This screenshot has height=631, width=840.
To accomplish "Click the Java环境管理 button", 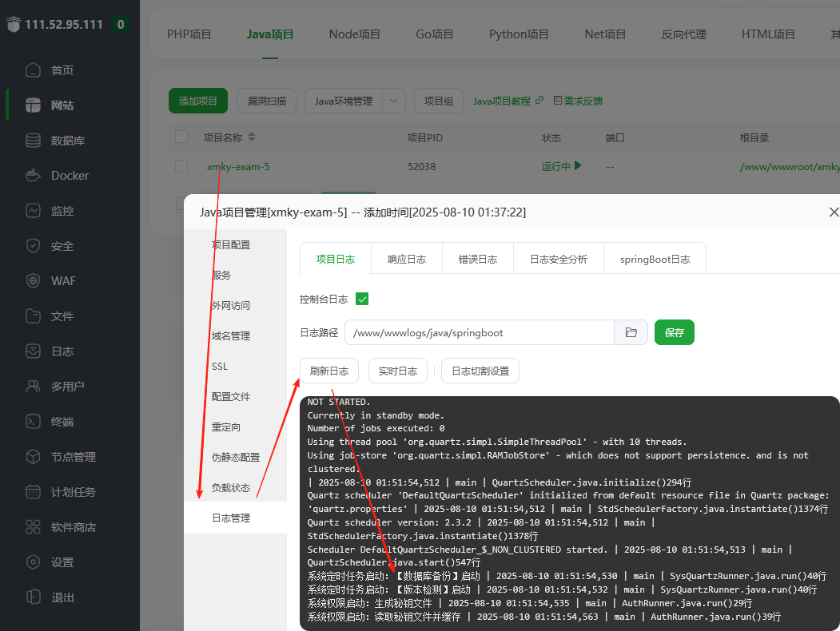I will [x=344, y=101].
